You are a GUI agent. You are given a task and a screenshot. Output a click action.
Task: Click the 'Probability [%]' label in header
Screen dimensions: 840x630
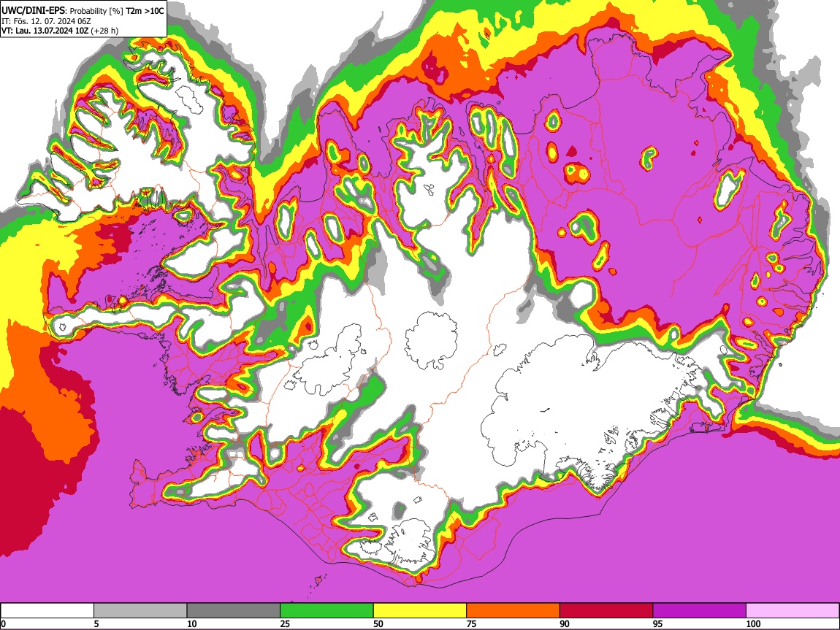96,11
